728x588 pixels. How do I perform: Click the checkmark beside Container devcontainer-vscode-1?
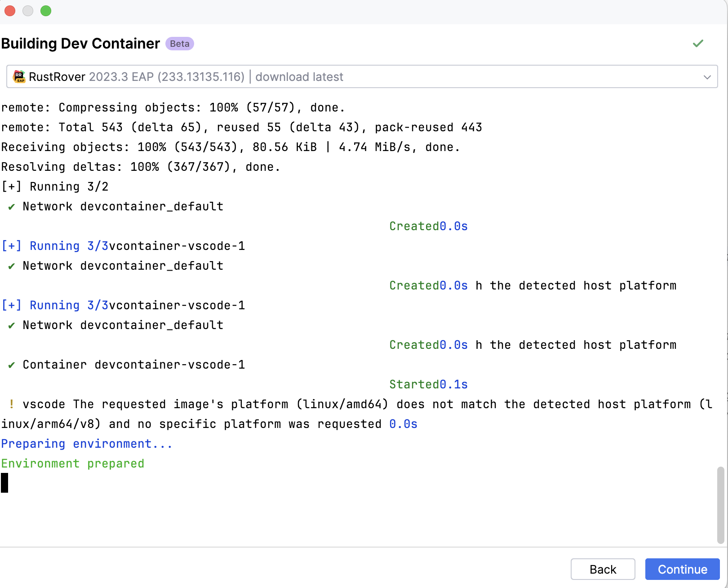coord(11,365)
